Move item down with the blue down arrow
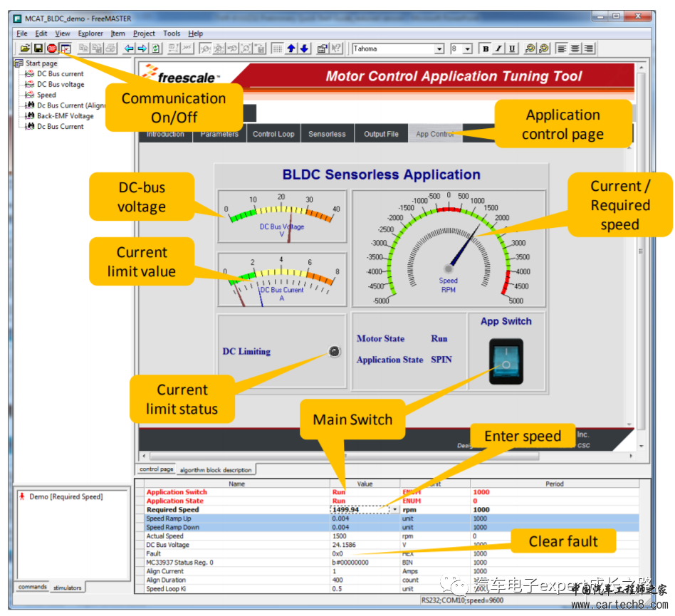 tap(304, 48)
